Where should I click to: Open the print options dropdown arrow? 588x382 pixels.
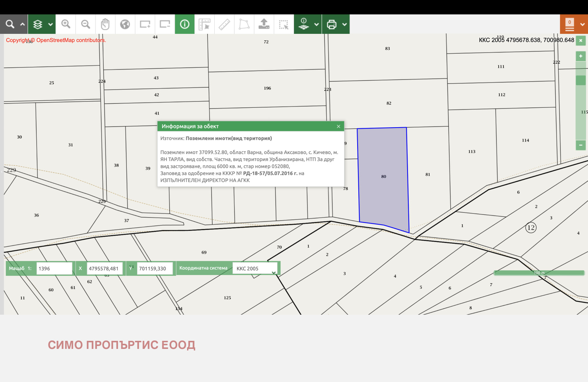tap(344, 24)
